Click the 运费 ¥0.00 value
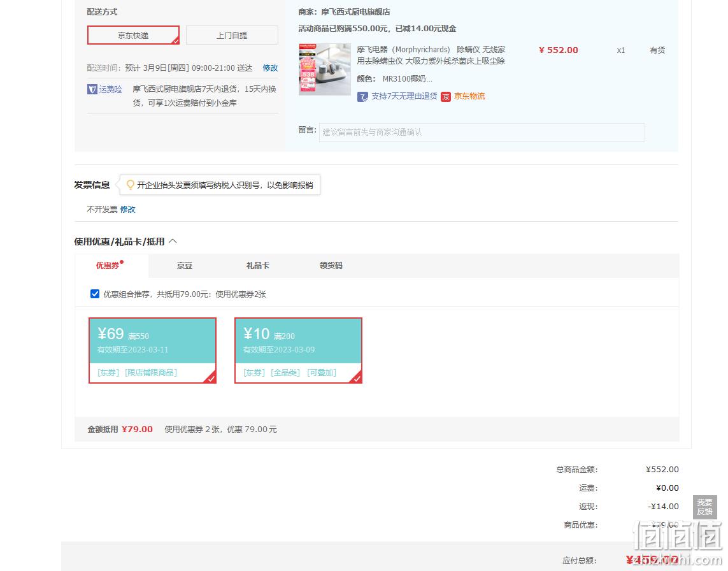The height and width of the screenshot is (571, 728). pos(667,488)
